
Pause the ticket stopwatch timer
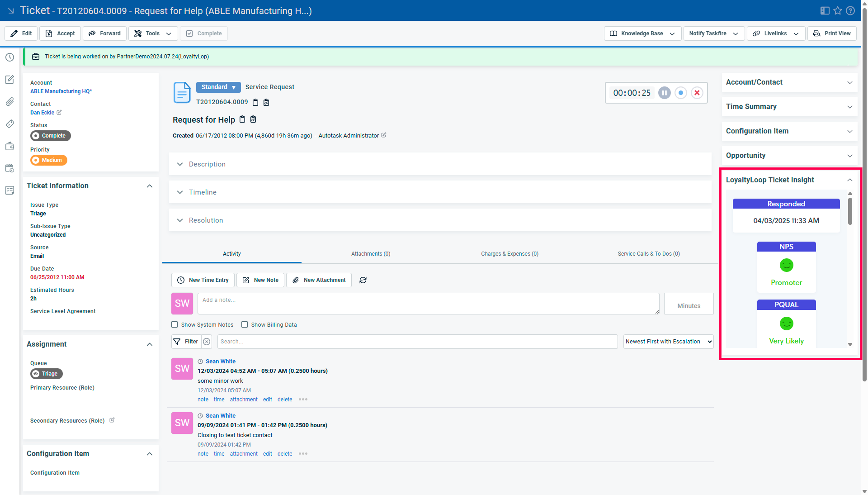pos(664,93)
